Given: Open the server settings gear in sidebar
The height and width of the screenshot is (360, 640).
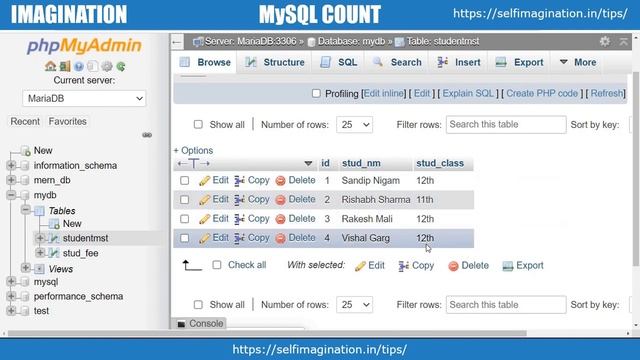Looking at the screenshot, I should click(x=107, y=66).
